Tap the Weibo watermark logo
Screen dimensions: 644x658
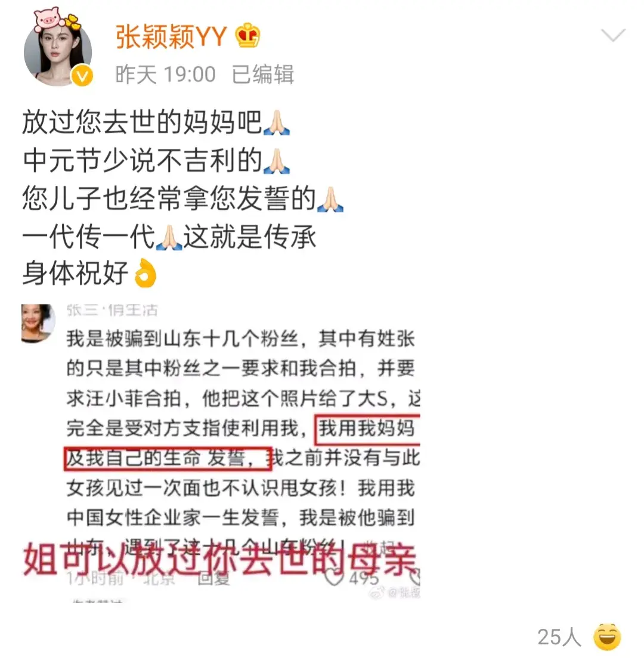pos(377,592)
